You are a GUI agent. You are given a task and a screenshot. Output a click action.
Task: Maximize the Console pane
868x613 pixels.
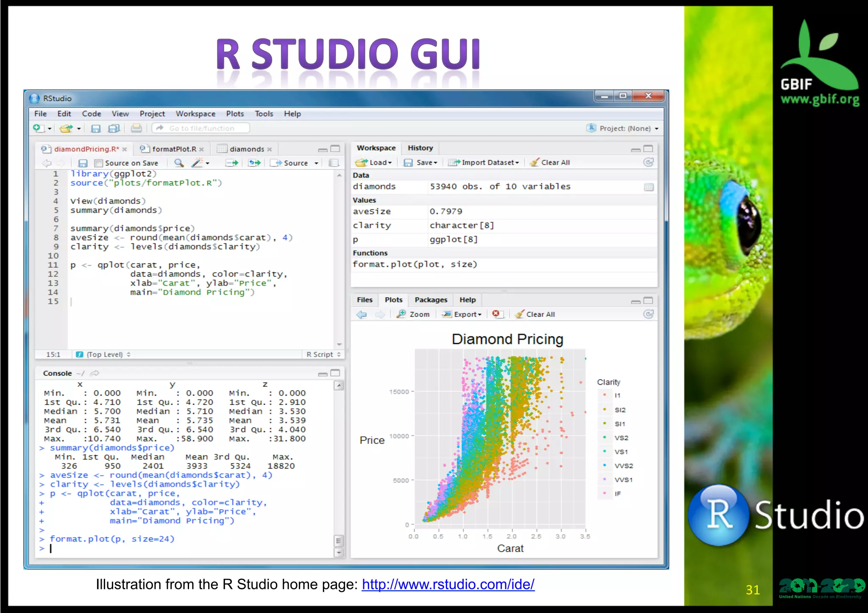335,373
